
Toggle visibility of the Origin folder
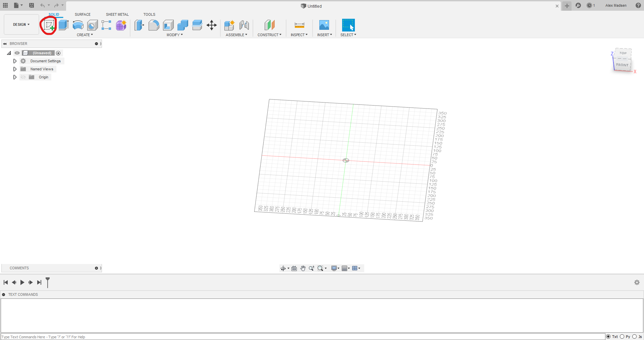[23, 77]
